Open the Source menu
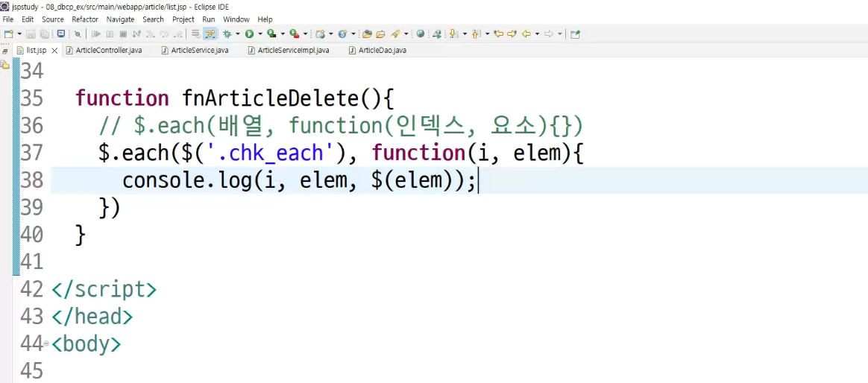The image size is (868, 383). point(53,19)
